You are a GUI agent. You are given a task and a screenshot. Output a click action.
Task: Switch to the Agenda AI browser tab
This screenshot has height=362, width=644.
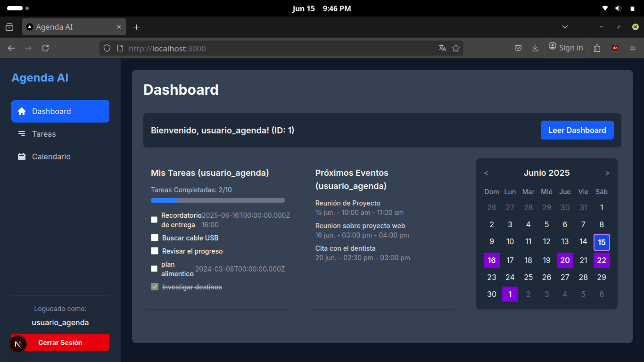pyautogui.click(x=71, y=27)
